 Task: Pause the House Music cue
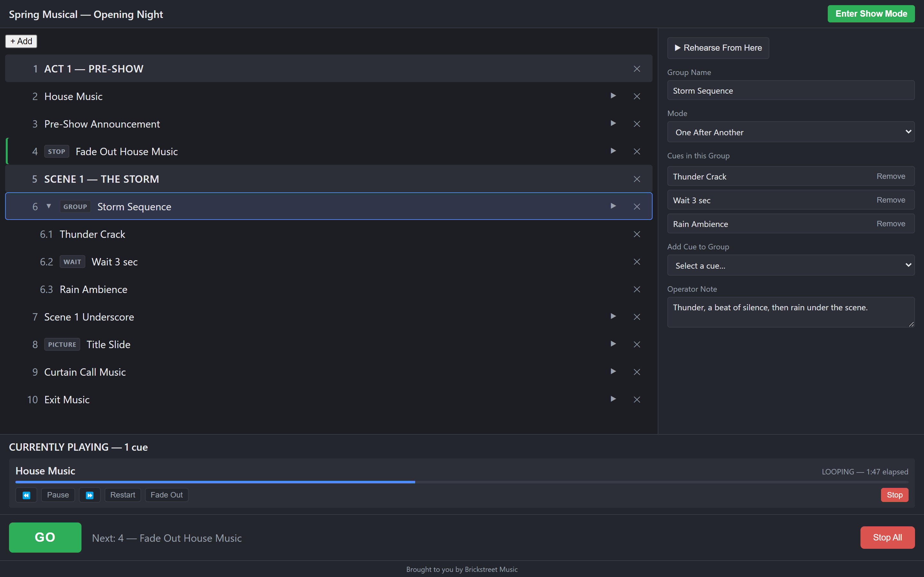click(x=58, y=495)
